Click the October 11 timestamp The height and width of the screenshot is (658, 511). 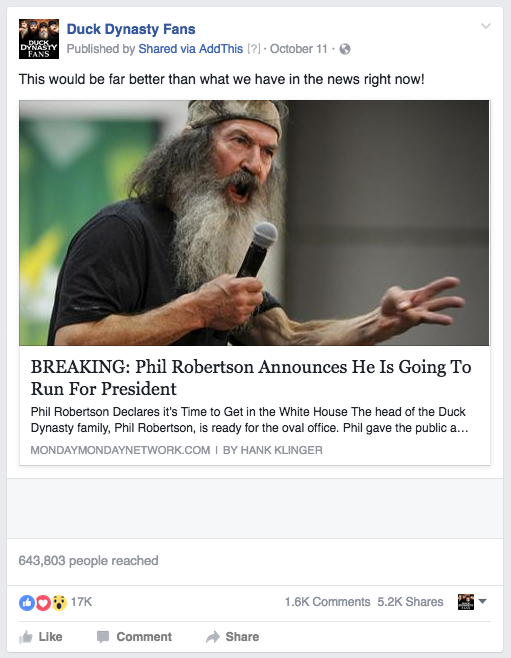click(298, 49)
